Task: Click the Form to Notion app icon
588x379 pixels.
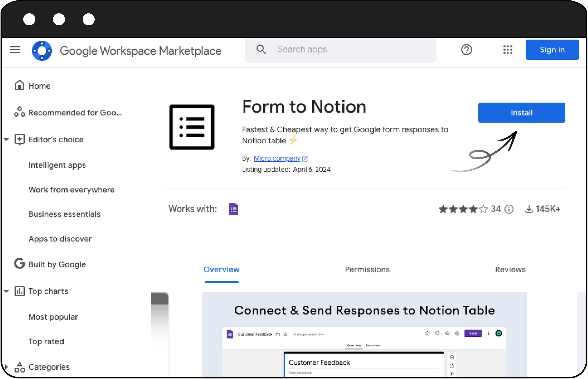Action: click(x=192, y=127)
